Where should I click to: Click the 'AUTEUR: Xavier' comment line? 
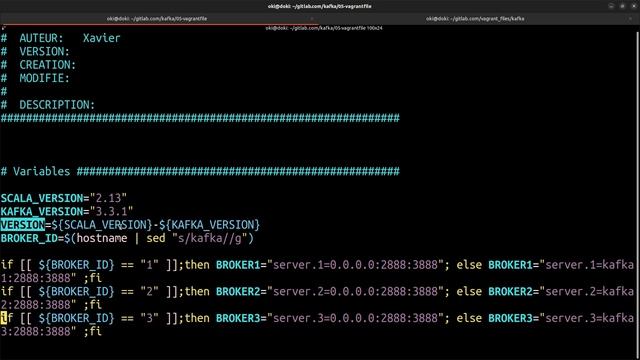pos(60,38)
